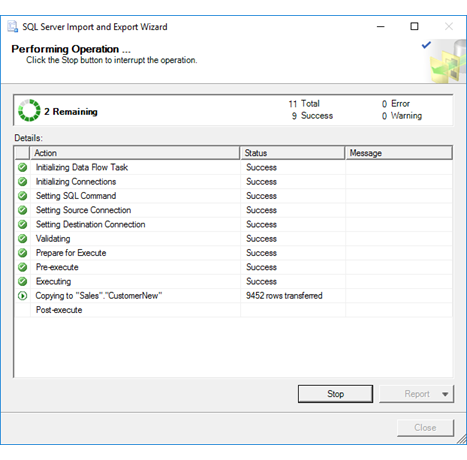Viewport: 467px width, 460px height.
Task: Click the success icon beside Setting Destination Connection
Action: [x=22, y=224]
